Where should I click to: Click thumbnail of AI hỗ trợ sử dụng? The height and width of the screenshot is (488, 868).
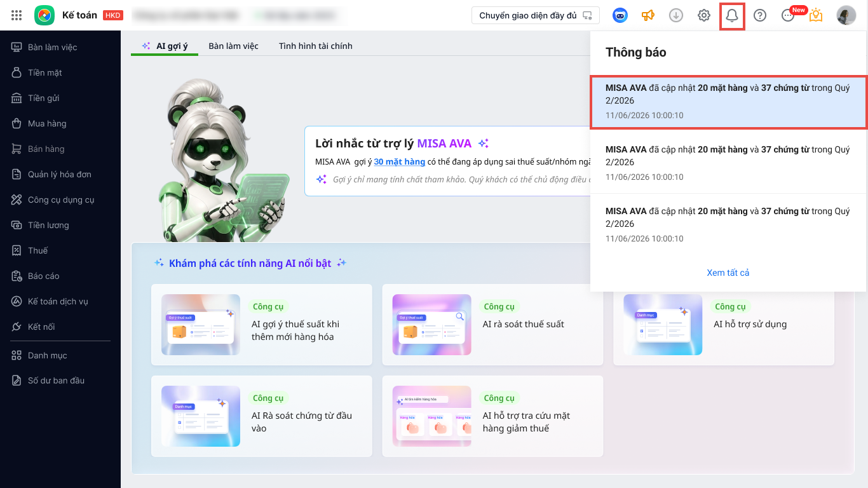tap(663, 325)
